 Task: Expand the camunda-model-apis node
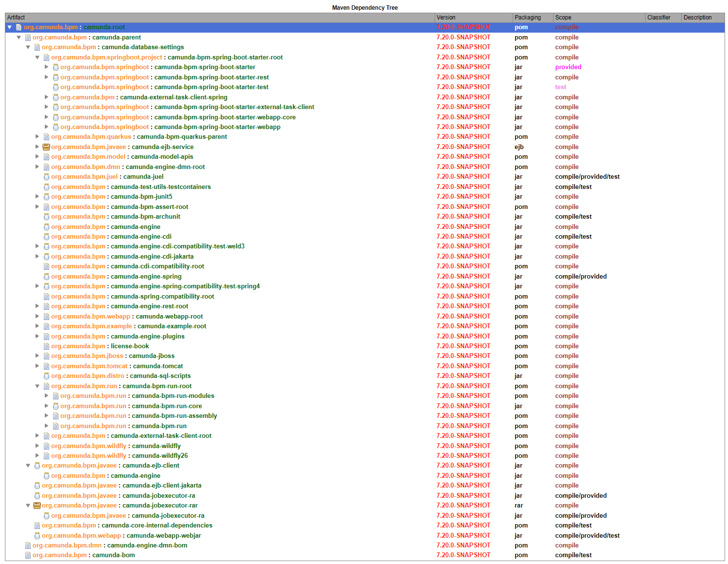[37, 156]
